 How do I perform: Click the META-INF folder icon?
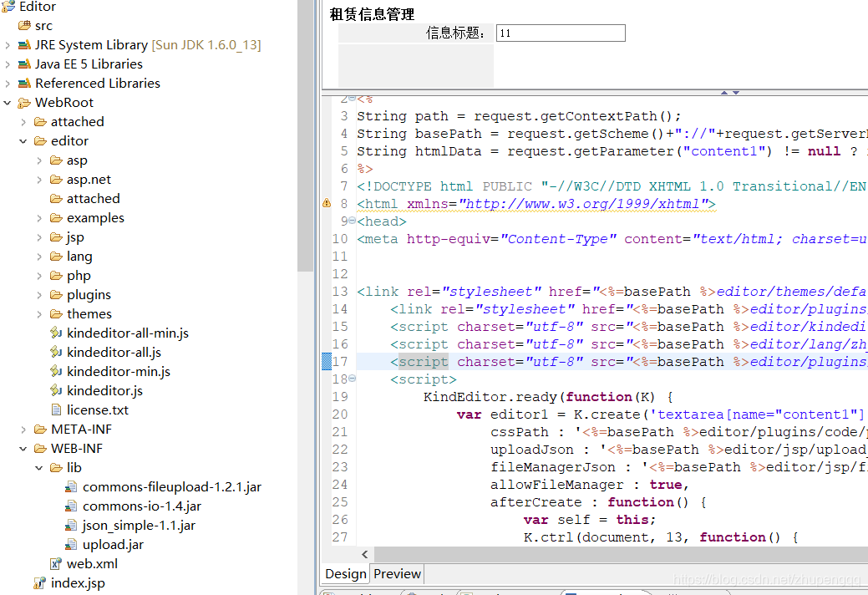pyautogui.click(x=40, y=429)
